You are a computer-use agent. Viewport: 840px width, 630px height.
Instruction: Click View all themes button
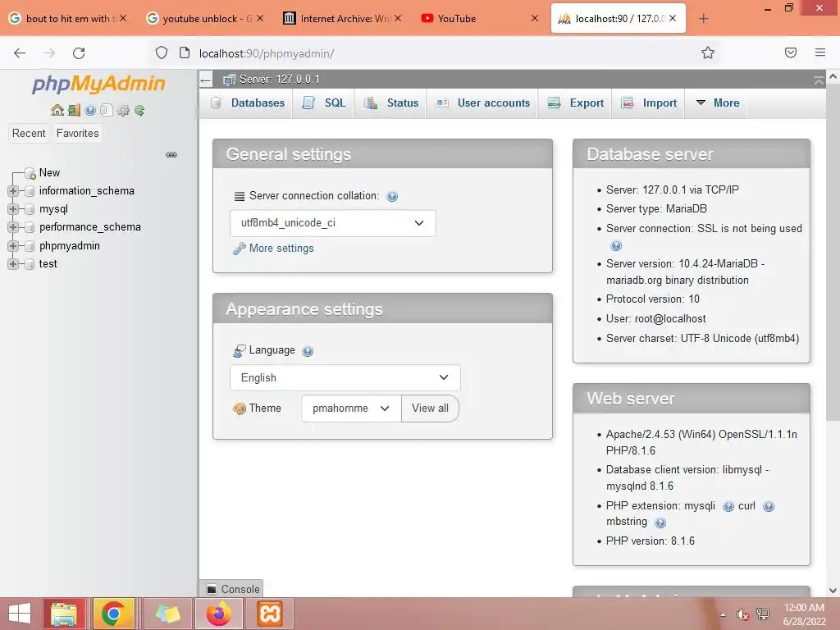[x=430, y=409]
